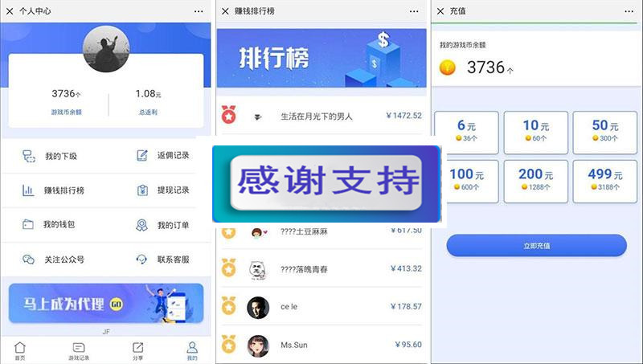Image resolution: width=643 pixels, height=364 pixels.
Task: Open 提现记录 withdrawal records icon
Action: 142,190
